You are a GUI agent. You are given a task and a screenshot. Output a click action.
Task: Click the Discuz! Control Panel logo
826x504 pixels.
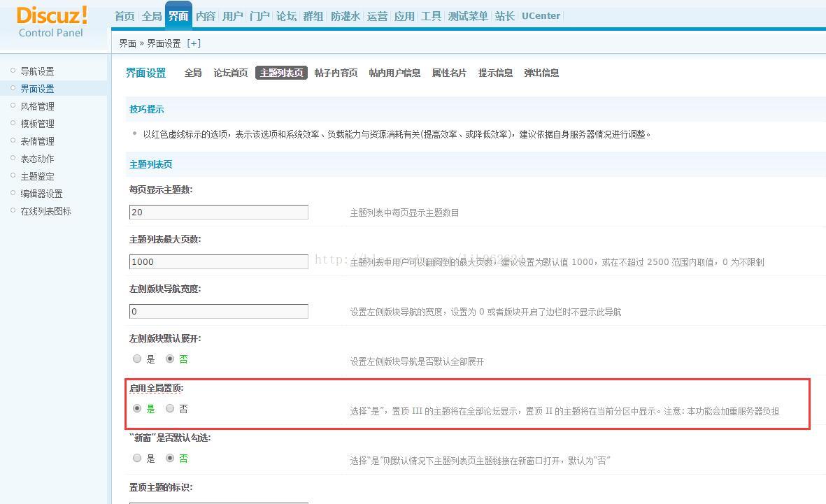point(52,22)
